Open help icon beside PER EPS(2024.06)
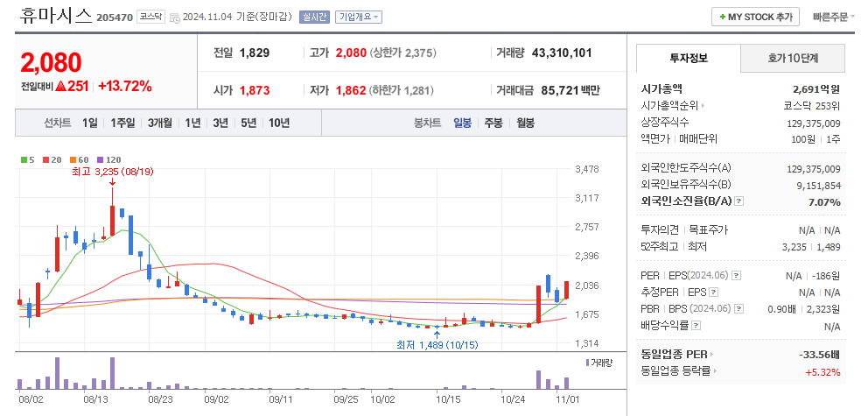Image resolution: width=868 pixels, height=416 pixels. pyautogui.click(x=736, y=275)
